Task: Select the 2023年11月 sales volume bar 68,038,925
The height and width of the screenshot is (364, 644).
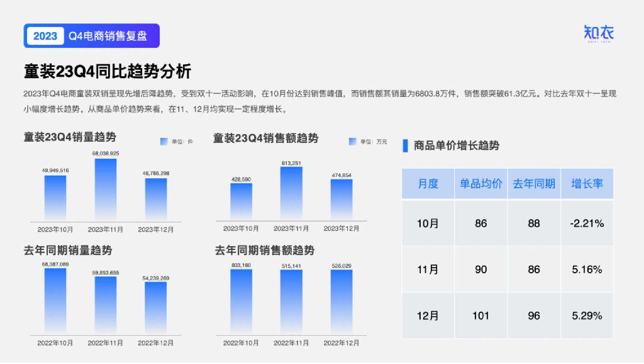Action: point(106,190)
